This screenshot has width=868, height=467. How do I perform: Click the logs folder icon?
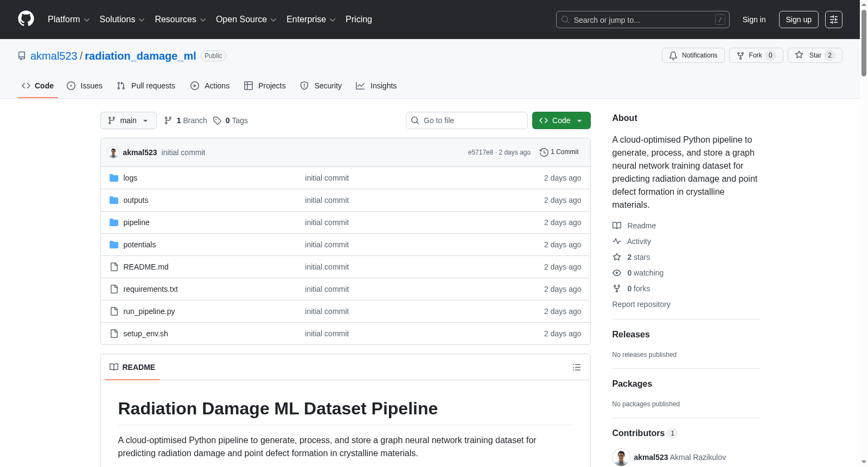114,178
